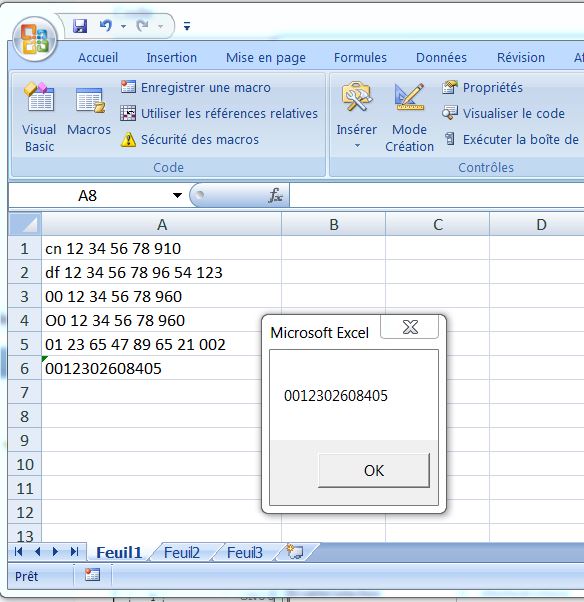Select empty cell C1
This screenshot has width=584, height=602.
(438, 248)
